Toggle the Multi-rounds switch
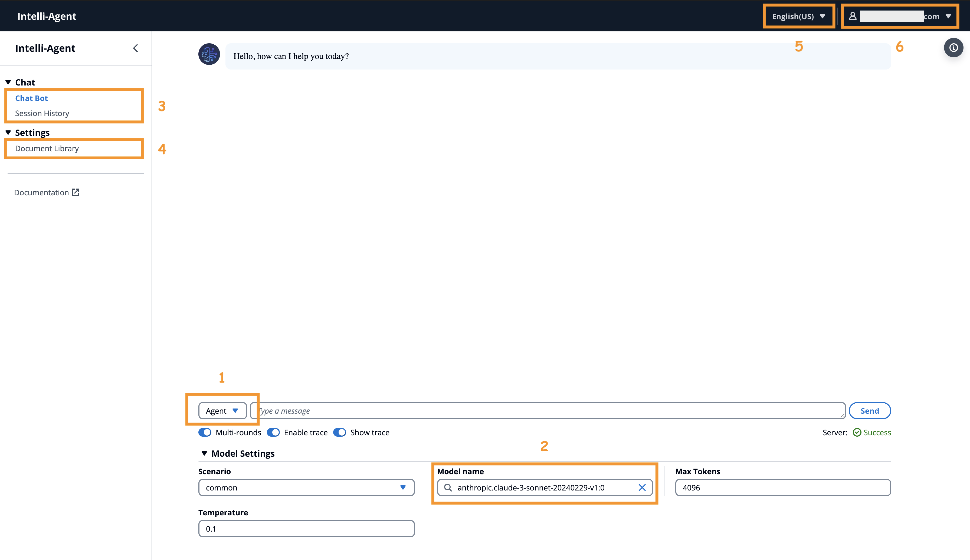This screenshot has width=970, height=560. 205,432
